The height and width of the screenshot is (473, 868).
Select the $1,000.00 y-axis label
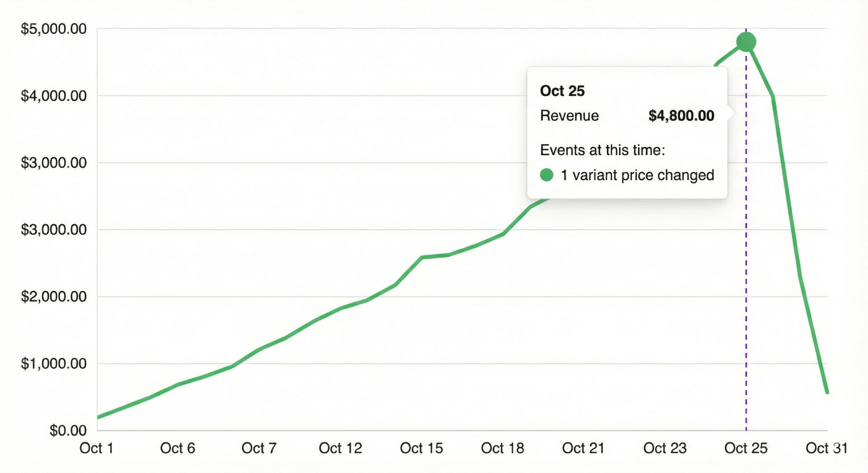[54, 363]
